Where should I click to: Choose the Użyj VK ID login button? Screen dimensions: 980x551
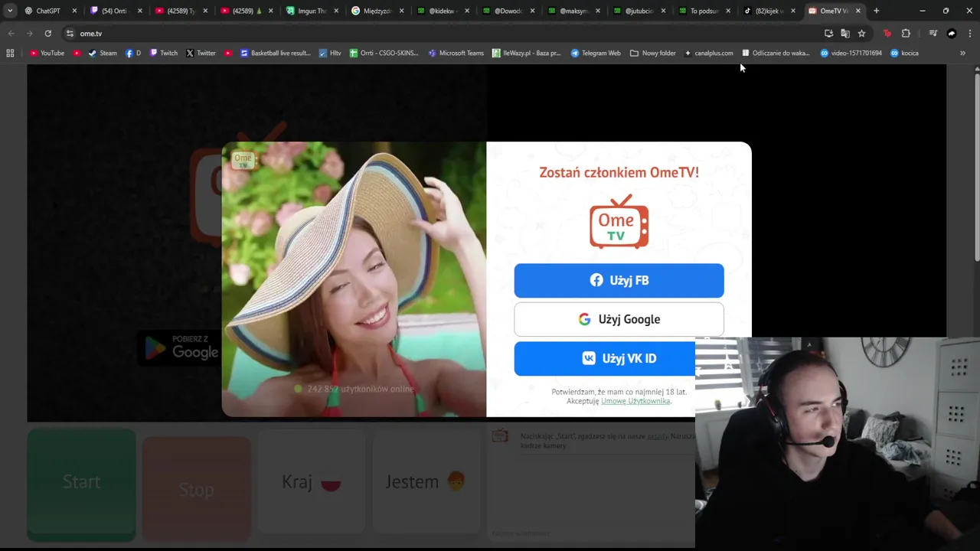[x=619, y=358]
